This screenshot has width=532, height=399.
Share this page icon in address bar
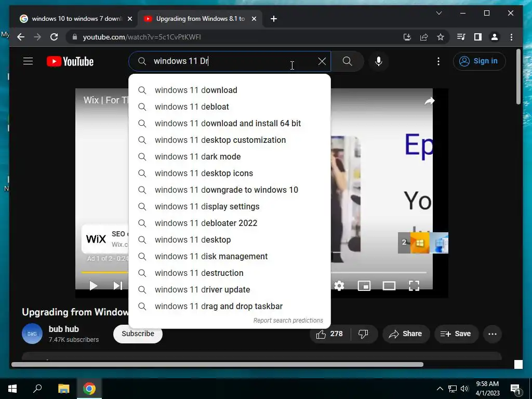click(x=424, y=37)
